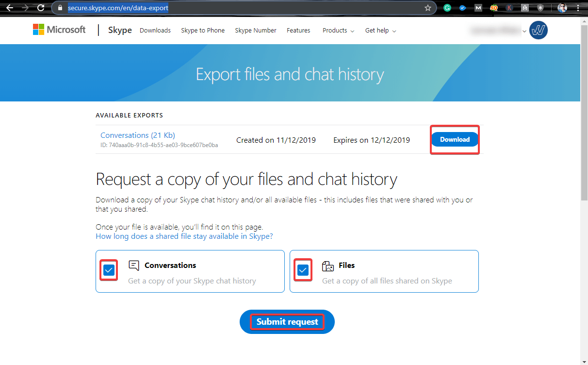Click the Gmail extension icon

tap(478, 8)
